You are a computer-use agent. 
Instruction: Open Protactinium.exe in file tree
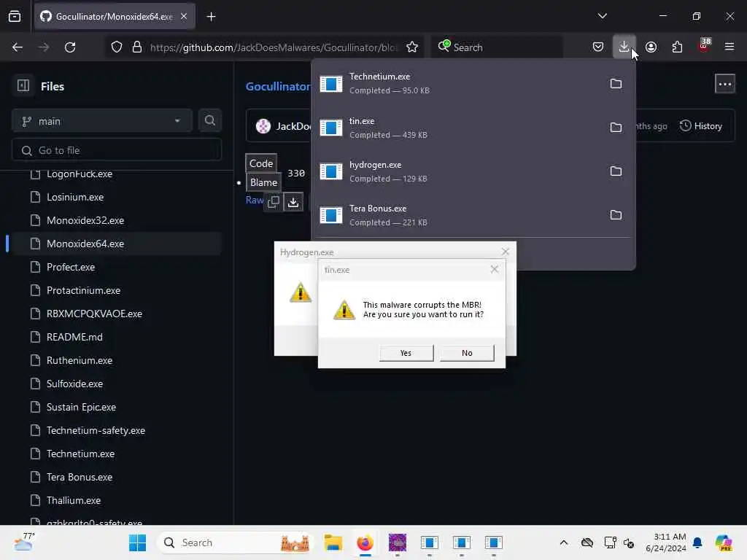(83, 290)
